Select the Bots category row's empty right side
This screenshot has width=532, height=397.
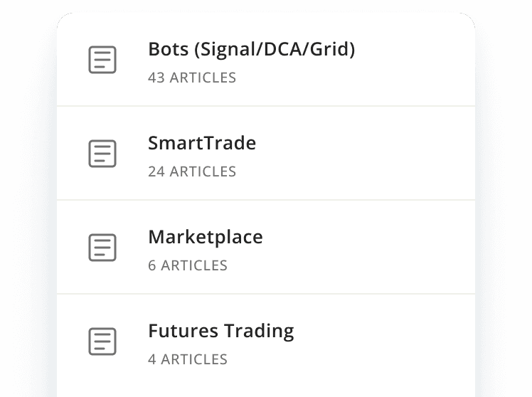pos(413,60)
